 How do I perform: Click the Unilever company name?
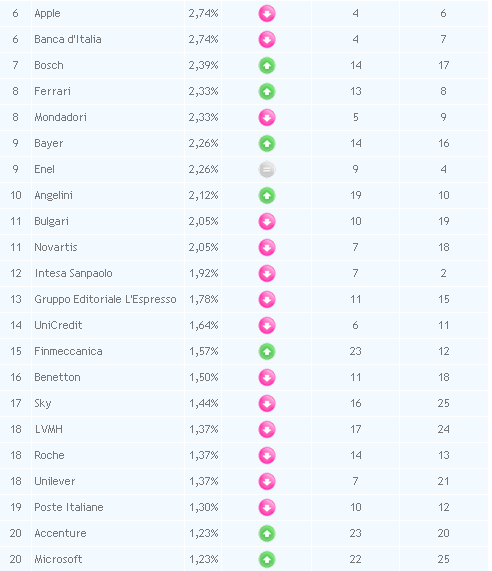click(55, 481)
